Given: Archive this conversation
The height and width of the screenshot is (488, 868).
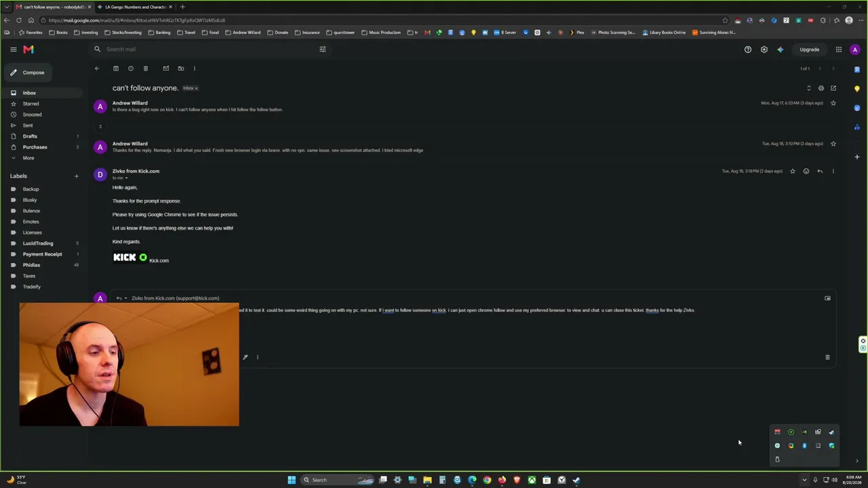Looking at the screenshot, I should [116, 68].
